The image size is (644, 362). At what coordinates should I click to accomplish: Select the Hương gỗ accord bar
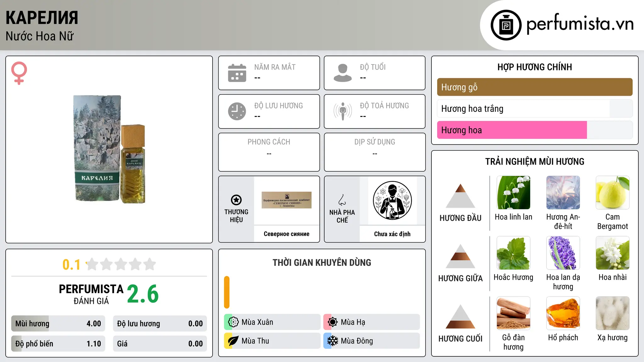pyautogui.click(x=535, y=87)
